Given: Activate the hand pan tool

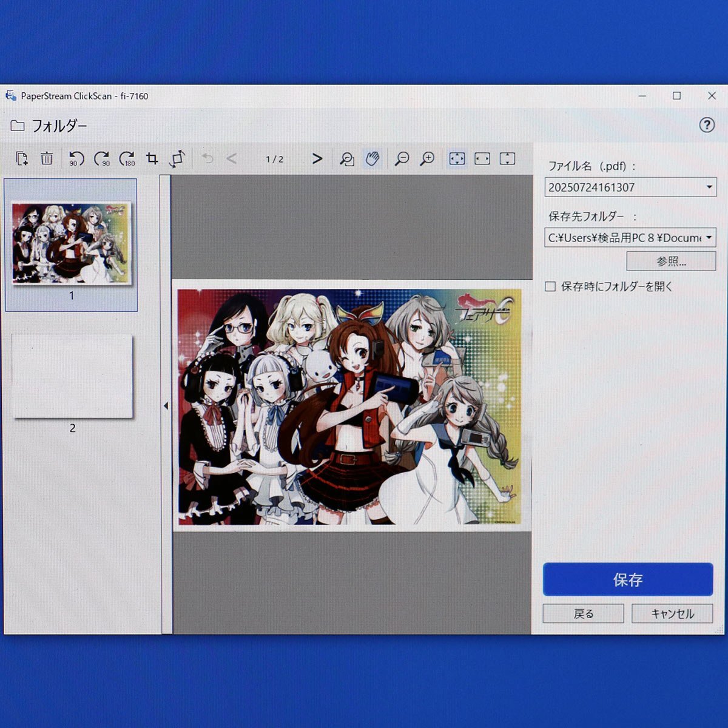Looking at the screenshot, I should tap(372, 159).
